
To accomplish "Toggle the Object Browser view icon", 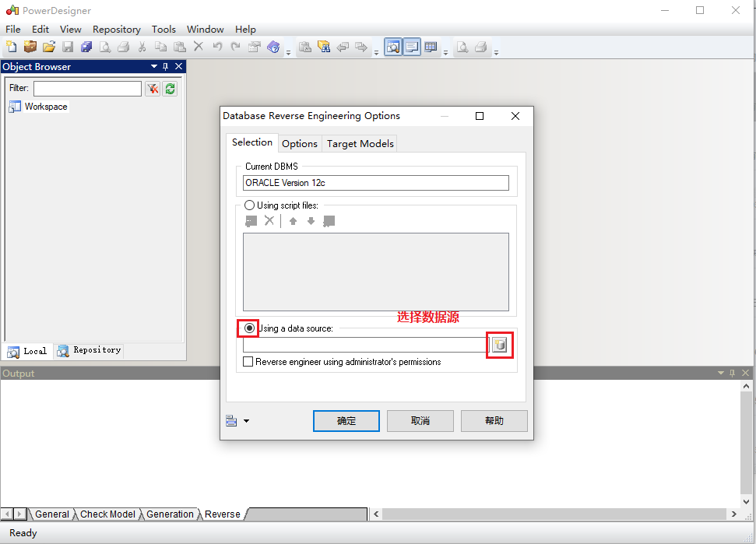I will click(393, 47).
